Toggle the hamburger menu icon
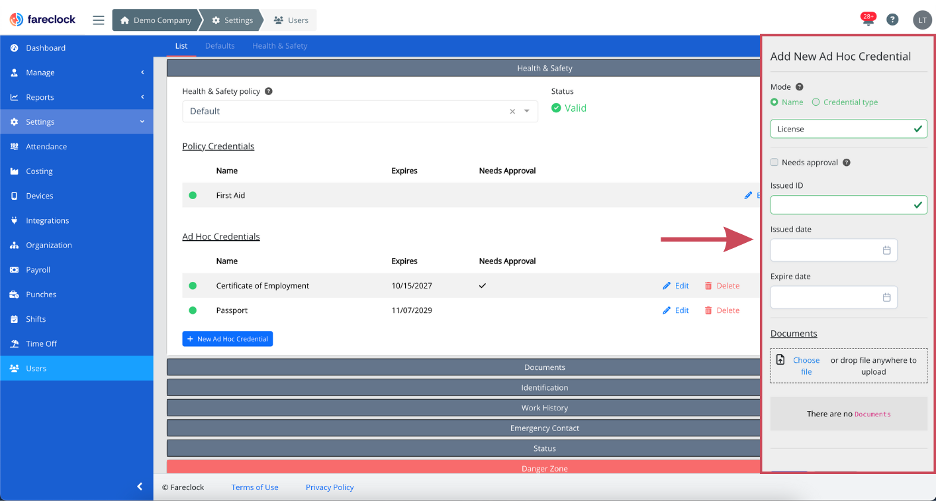The height and width of the screenshot is (502, 936). point(98,20)
